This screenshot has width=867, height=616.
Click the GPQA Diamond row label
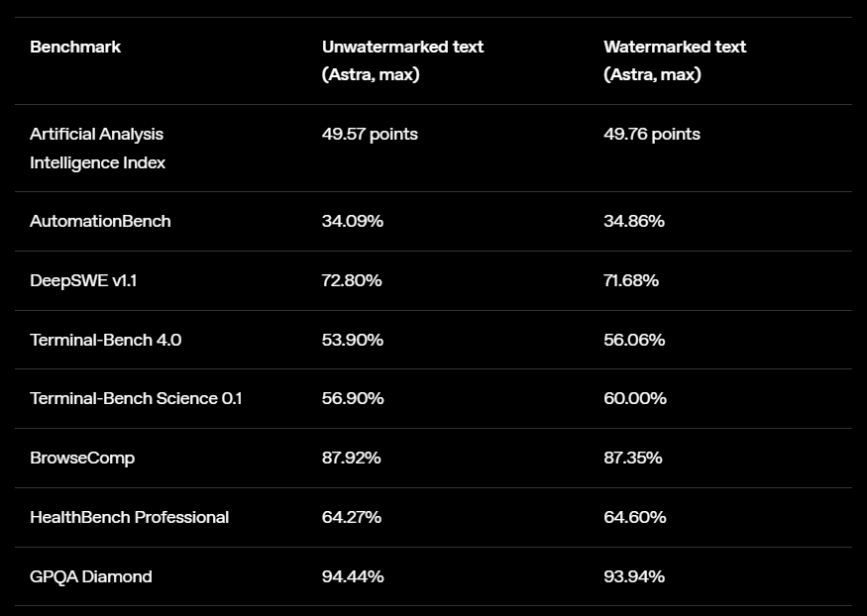coord(91,576)
